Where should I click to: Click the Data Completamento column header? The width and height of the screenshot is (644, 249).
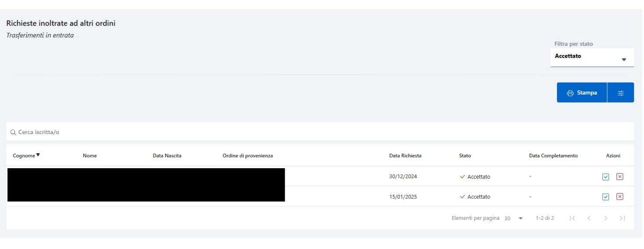pyautogui.click(x=553, y=156)
